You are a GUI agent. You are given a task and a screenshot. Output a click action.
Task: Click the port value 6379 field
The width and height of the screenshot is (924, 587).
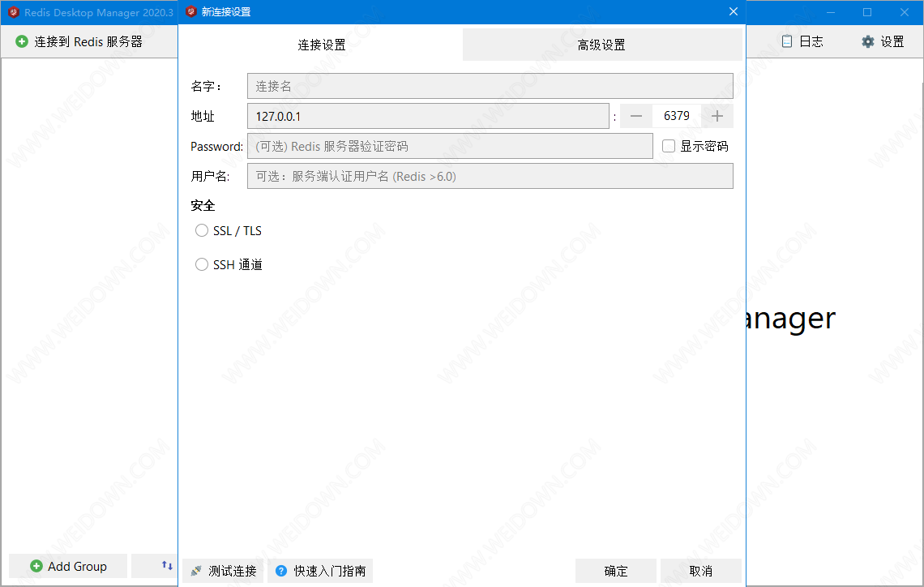pos(677,116)
